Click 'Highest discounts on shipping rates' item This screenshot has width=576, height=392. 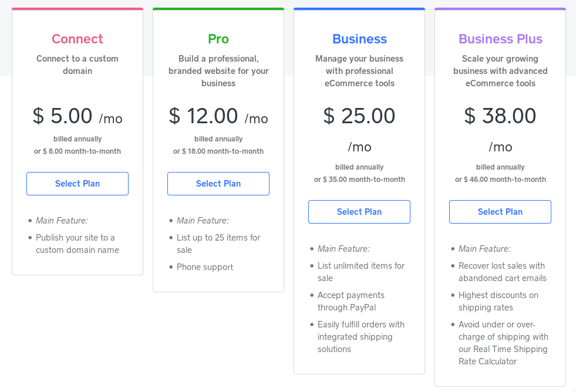[498, 302]
